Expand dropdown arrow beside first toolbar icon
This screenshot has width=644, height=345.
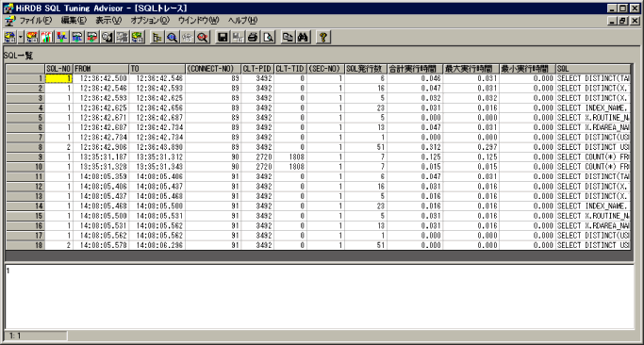tap(21, 38)
